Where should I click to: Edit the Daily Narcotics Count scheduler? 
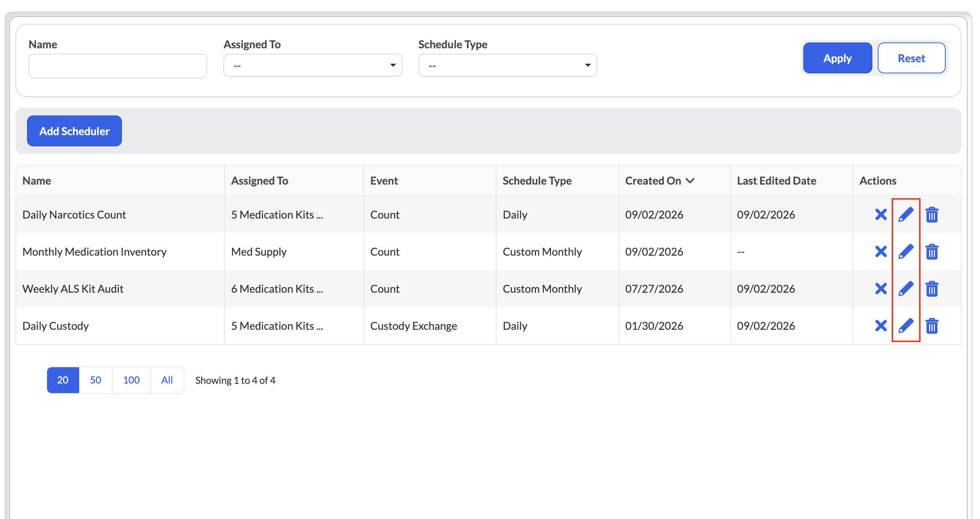[x=906, y=215]
